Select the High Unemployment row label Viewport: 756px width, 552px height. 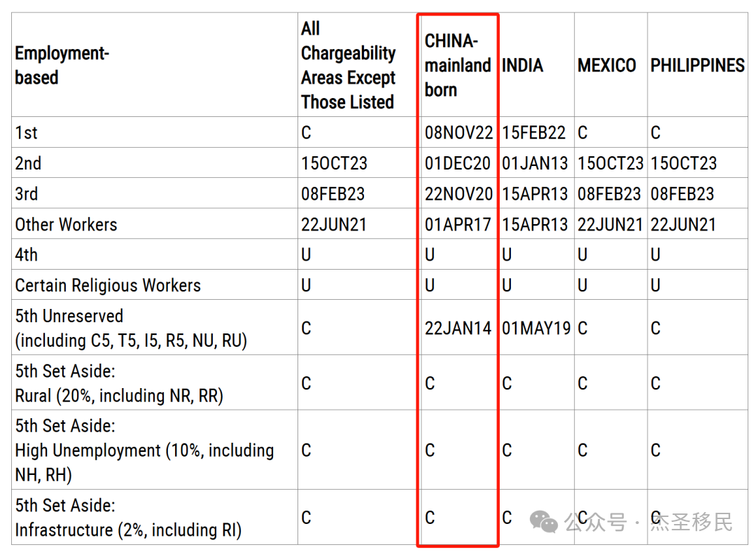(144, 450)
